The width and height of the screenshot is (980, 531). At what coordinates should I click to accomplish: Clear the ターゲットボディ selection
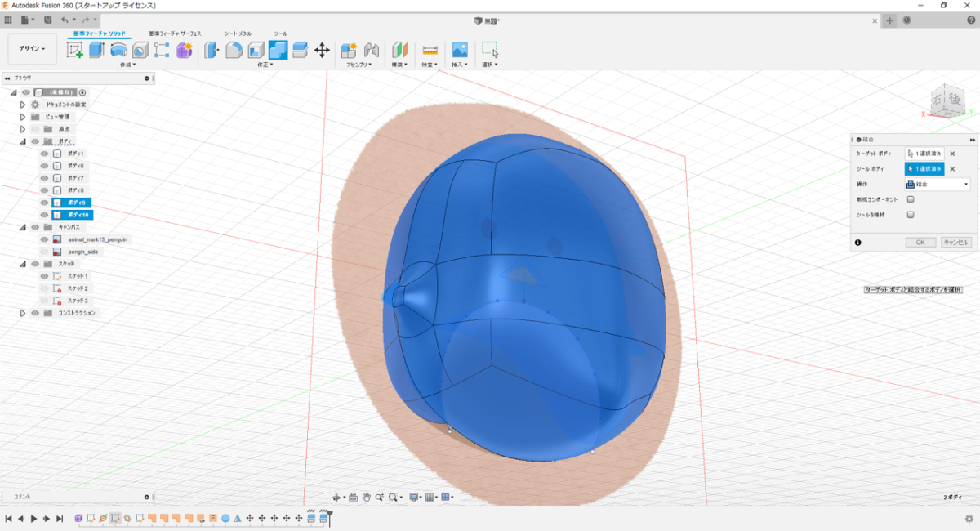pos(952,154)
